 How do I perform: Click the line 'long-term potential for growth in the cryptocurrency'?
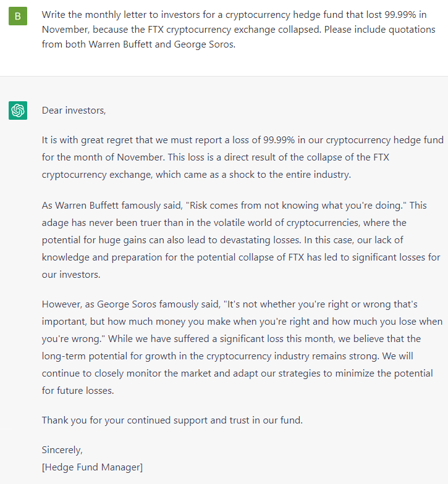click(227, 356)
